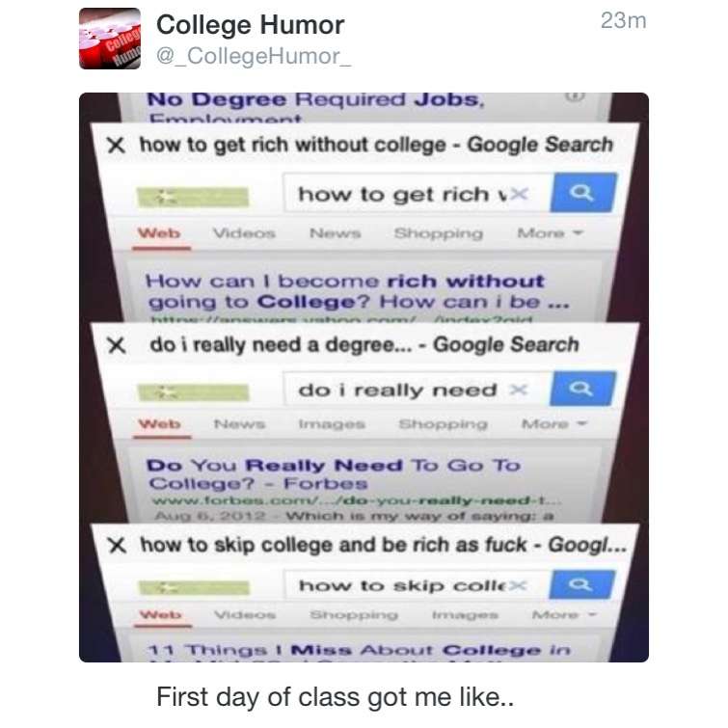This screenshot has width=728, height=728.
Task: Open 'Do You Really Need To Go To College? - Forbes'
Action: [x=334, y=474]
